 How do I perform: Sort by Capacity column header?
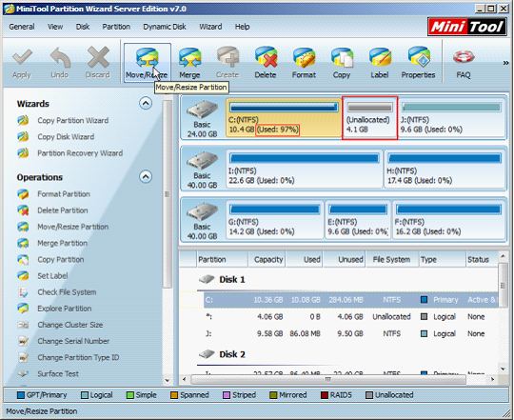click(x=267, y=259)
